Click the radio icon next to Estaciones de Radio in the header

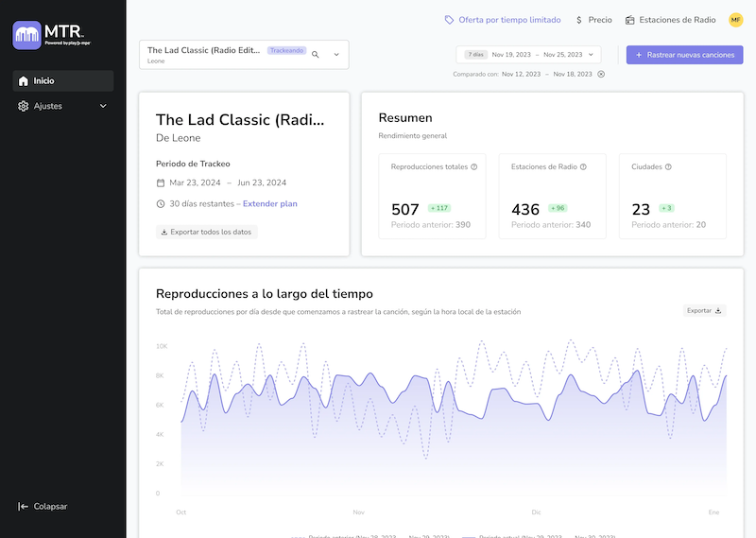pyautogui.click(x=629, y=20)
